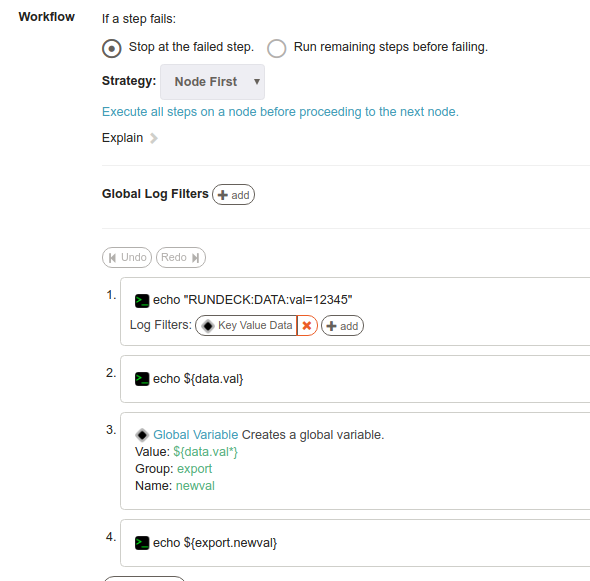Click the Key Value Data filter diamond icon
The width and height of the screenshot is (590, 581).
coord(208,325)
